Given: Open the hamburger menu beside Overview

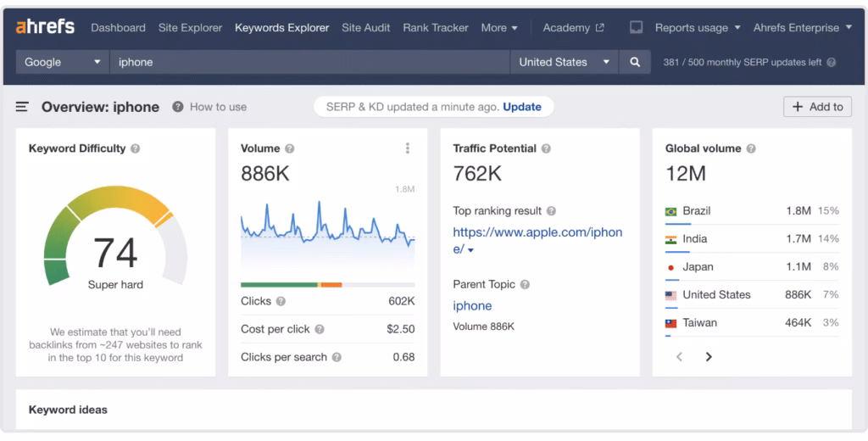Looking at the screenshot, I should 23,107.
